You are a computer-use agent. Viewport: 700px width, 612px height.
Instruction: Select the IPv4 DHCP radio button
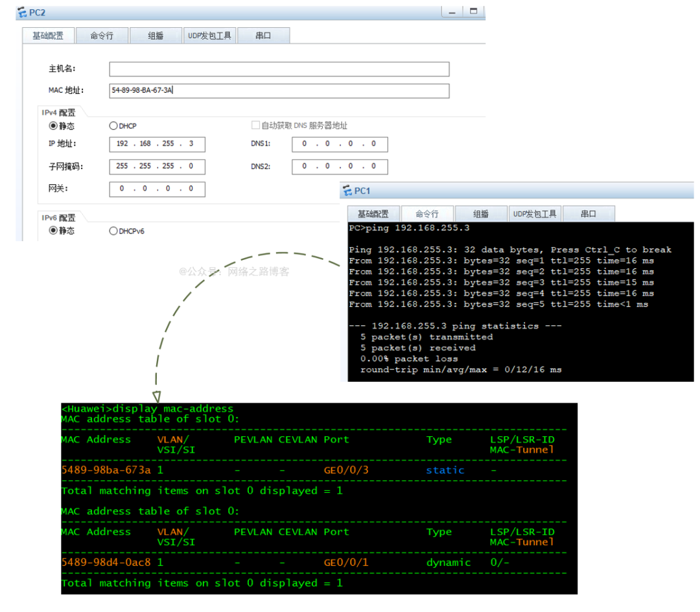[x=113, y=126]
